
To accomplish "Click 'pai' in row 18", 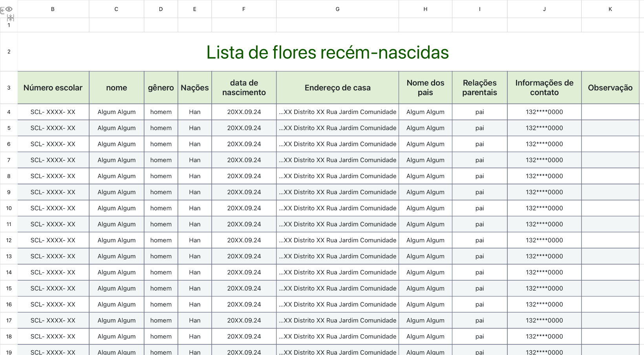I will [479, 337].
